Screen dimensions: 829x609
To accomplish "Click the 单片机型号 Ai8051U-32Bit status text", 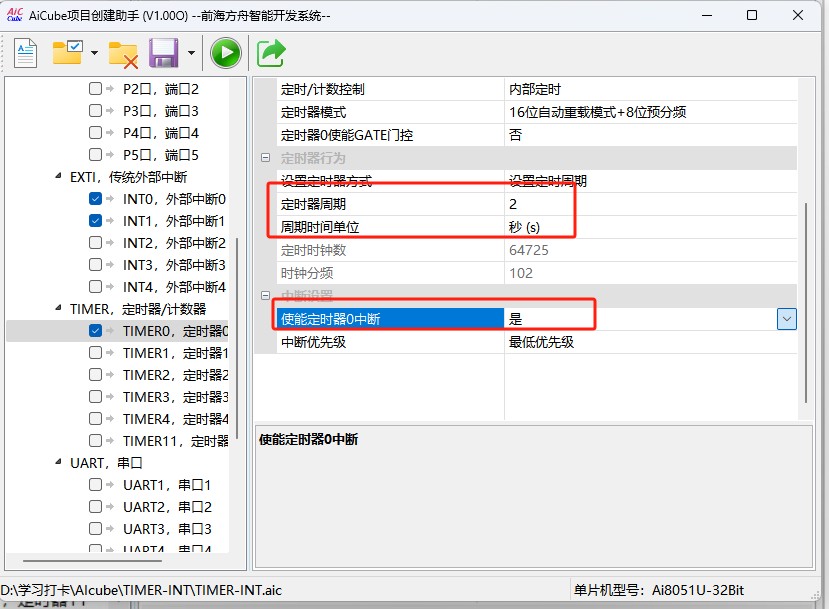I will [659, 590].
